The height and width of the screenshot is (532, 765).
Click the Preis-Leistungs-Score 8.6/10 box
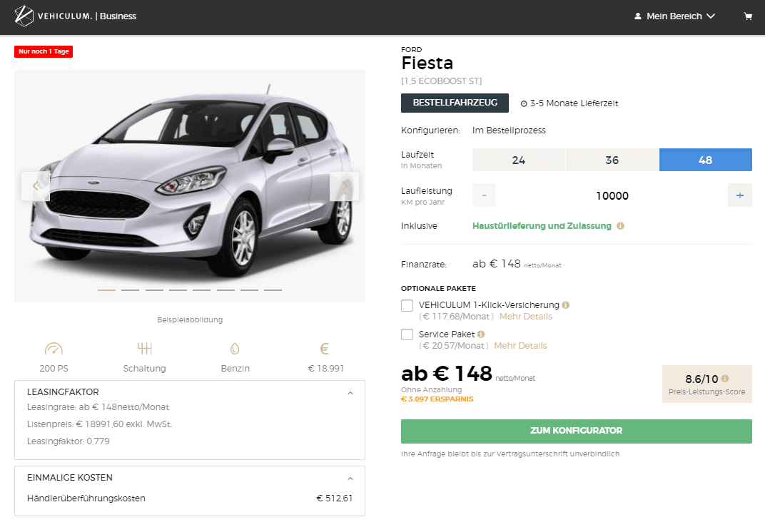[707, 384]
